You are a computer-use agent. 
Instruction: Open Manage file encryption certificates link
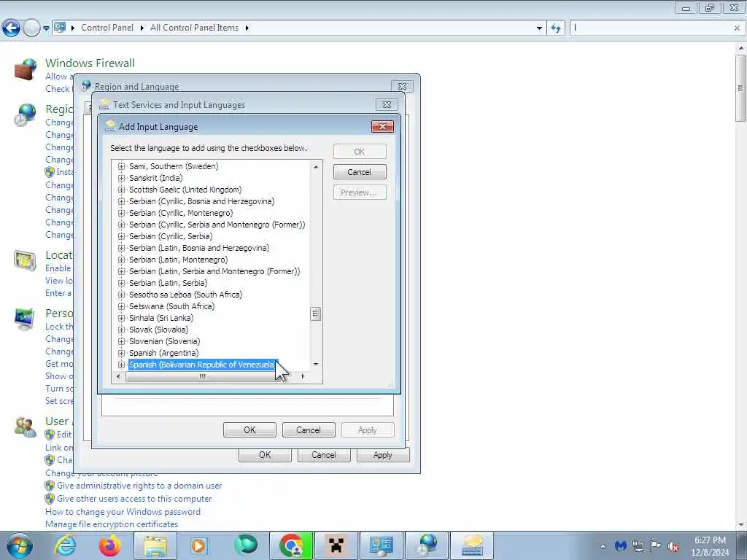click(x=112, y=524)
